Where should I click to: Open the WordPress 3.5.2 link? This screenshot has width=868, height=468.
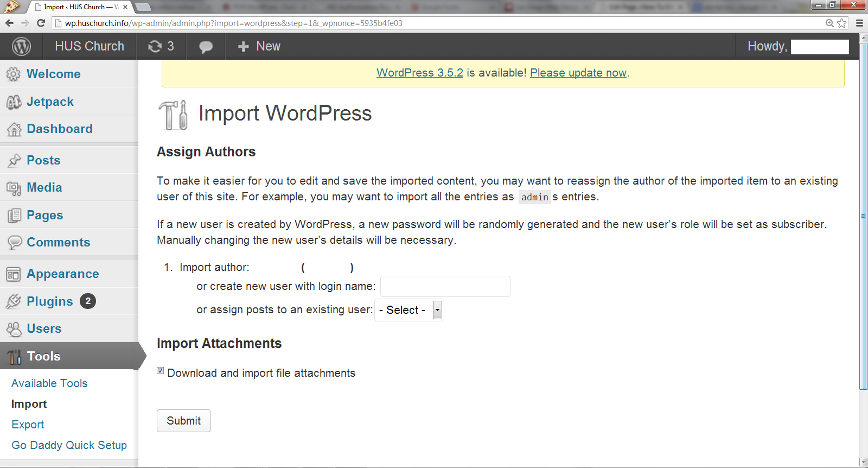pos(420,73)
